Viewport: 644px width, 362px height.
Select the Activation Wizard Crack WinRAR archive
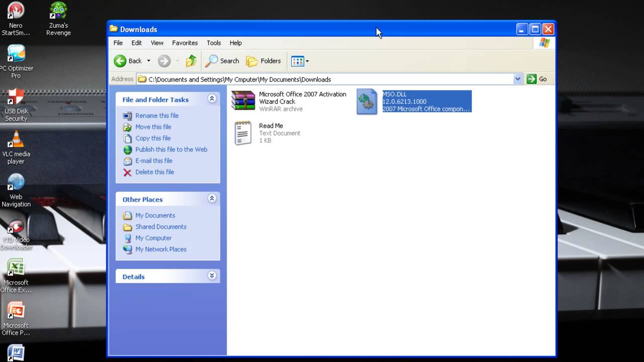click(x=244, y=101)
